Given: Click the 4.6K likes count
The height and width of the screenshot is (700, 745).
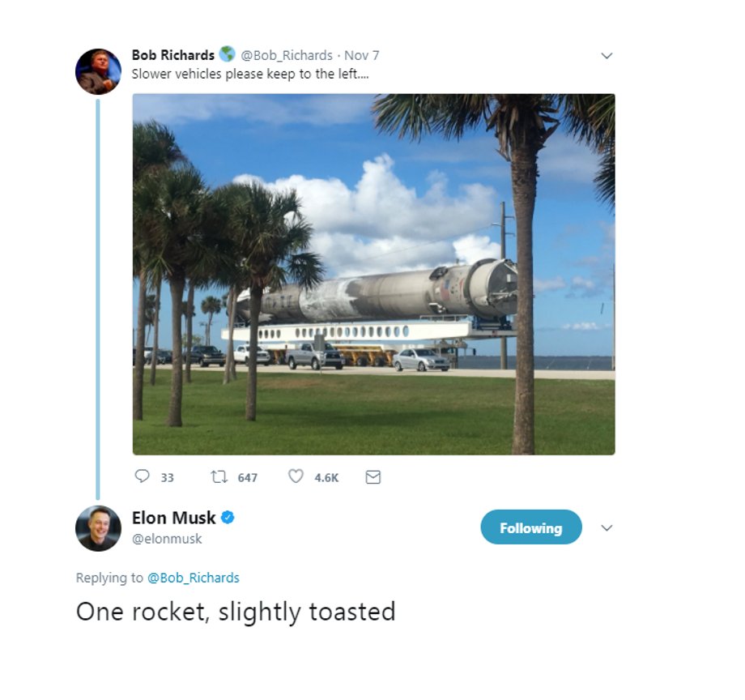Looking at the screenshot, I should 327,477.
